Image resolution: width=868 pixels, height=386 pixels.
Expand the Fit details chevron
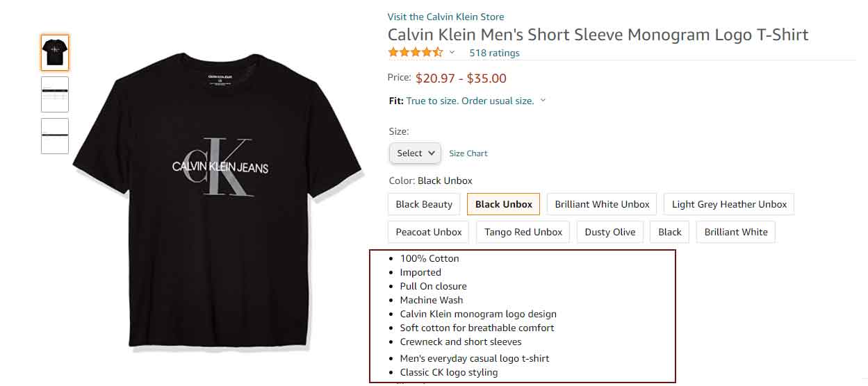tap(543, 101)
